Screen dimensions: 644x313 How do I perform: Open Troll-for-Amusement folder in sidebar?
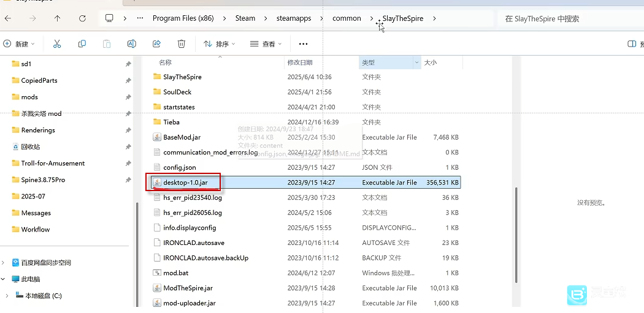tap(53, 164)
